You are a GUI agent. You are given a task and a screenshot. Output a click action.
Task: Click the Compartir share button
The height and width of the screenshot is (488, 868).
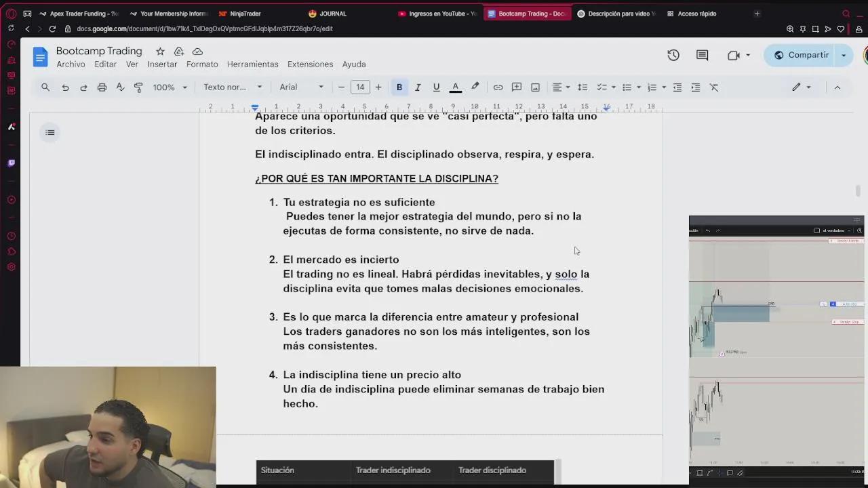tap(800, 55)
